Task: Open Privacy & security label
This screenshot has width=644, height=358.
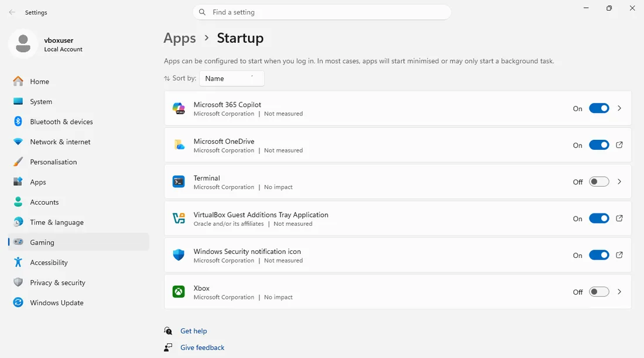Action: click(x=57, y=283)
